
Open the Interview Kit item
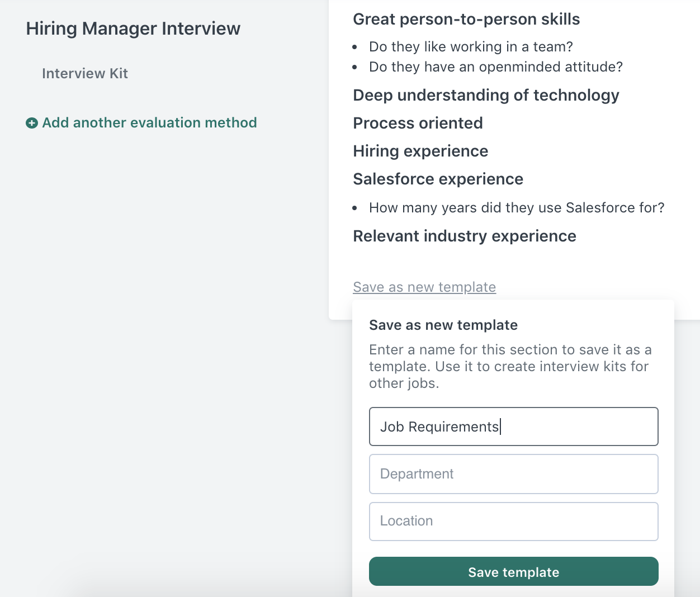coord(85,73)
